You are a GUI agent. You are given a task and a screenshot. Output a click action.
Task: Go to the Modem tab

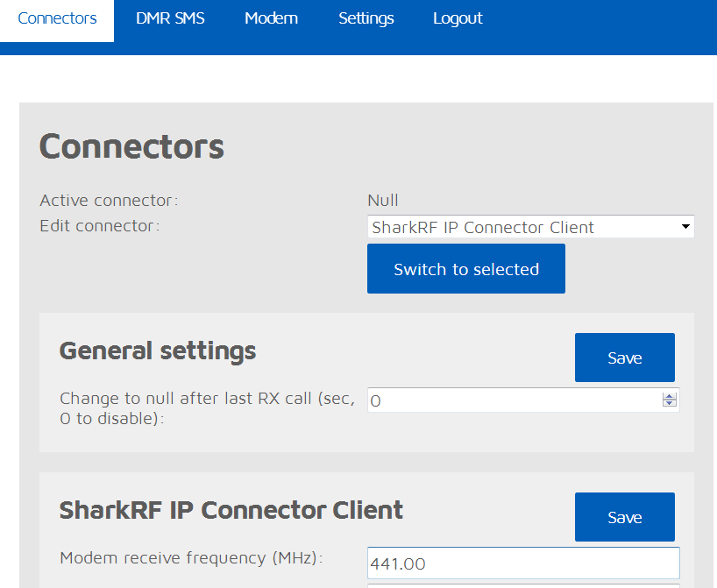(x=271, y=18)
